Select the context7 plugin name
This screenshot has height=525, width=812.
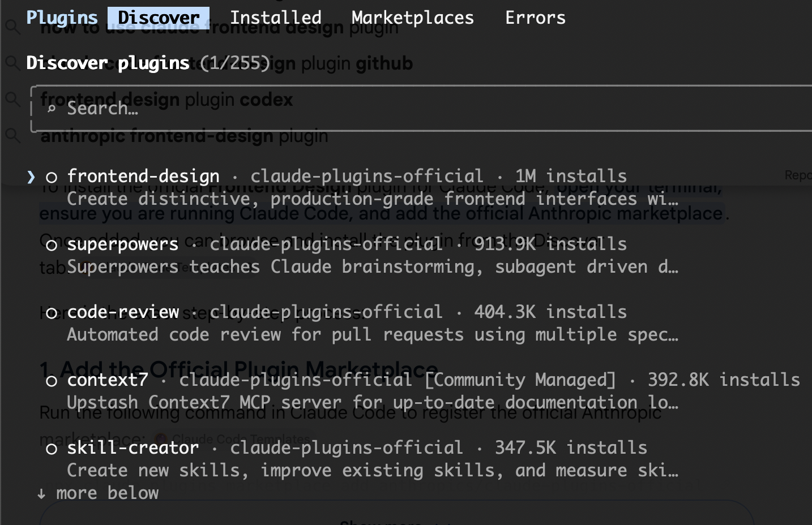pyautogui.click(x=108, y=380)
